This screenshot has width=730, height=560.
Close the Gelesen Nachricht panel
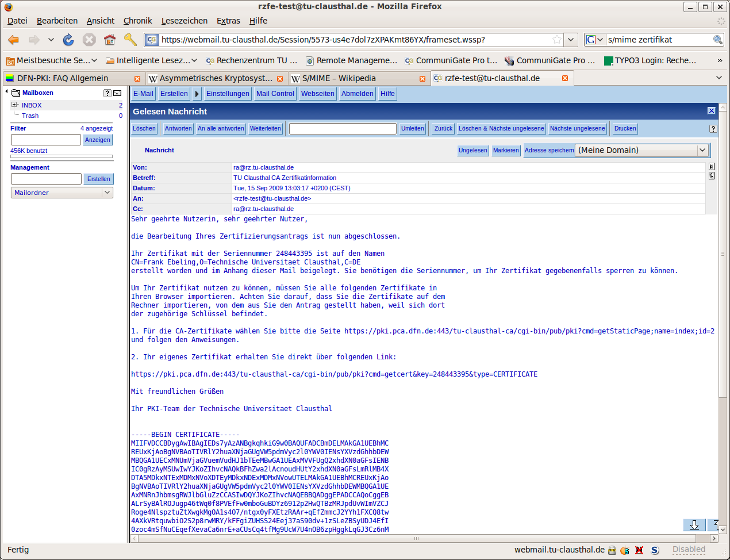point(711,111)
